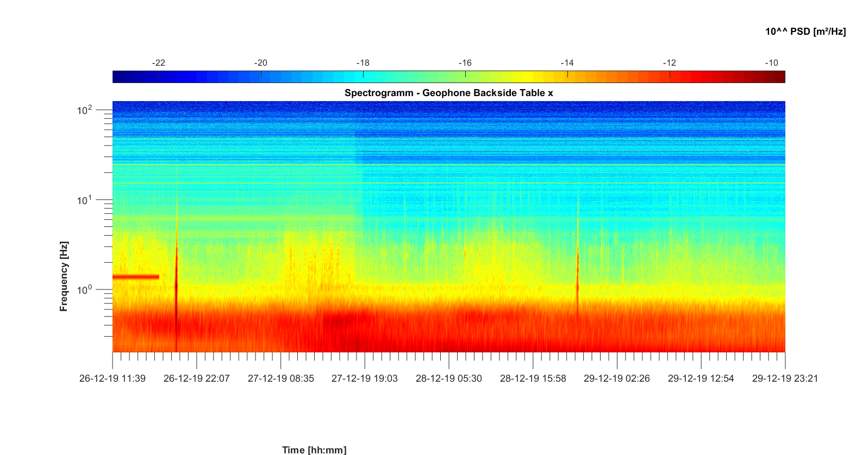Image resolution: width=868 pixels, height=455 pixels.
Task: Click the short red horizontal band above 1 Hz
Action: pos(136,277)
